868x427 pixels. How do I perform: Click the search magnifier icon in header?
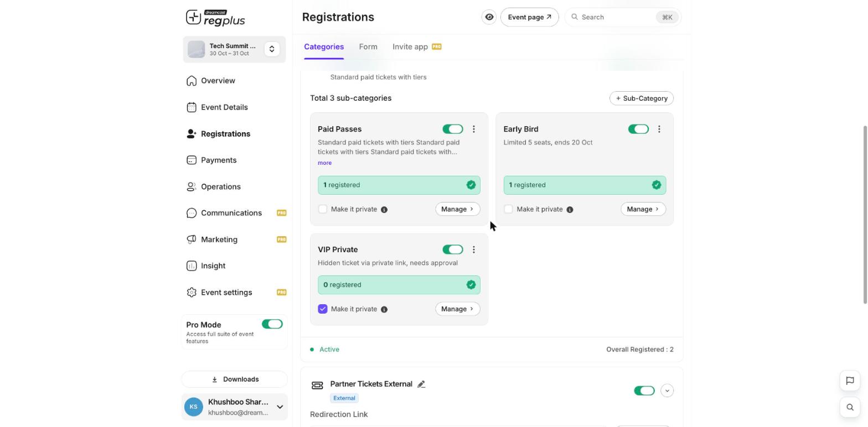(575, 17)
